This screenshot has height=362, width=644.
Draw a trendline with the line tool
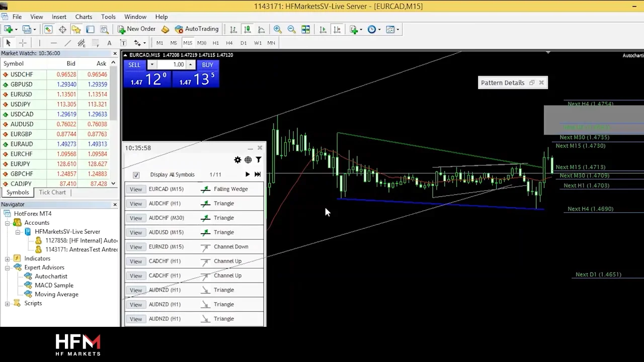[x=67, y=43]
